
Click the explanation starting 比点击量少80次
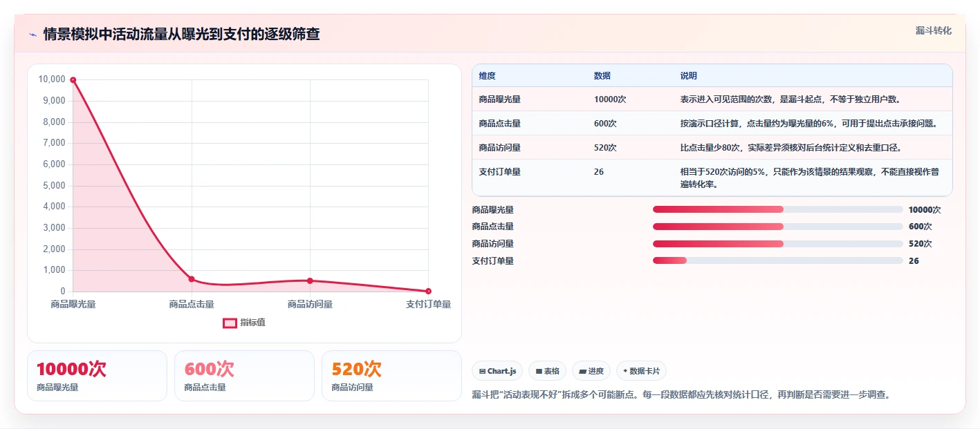pyautogui.click(x=791, y=148)
